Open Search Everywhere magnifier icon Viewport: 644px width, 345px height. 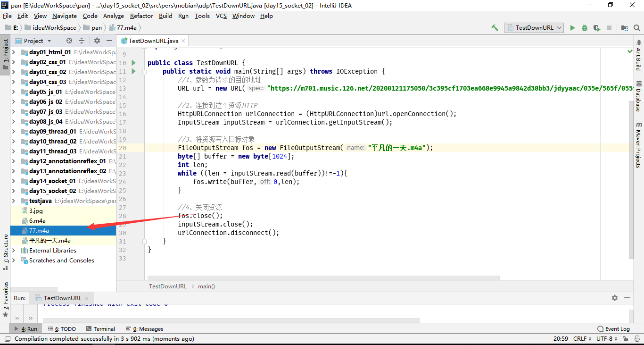636,28
